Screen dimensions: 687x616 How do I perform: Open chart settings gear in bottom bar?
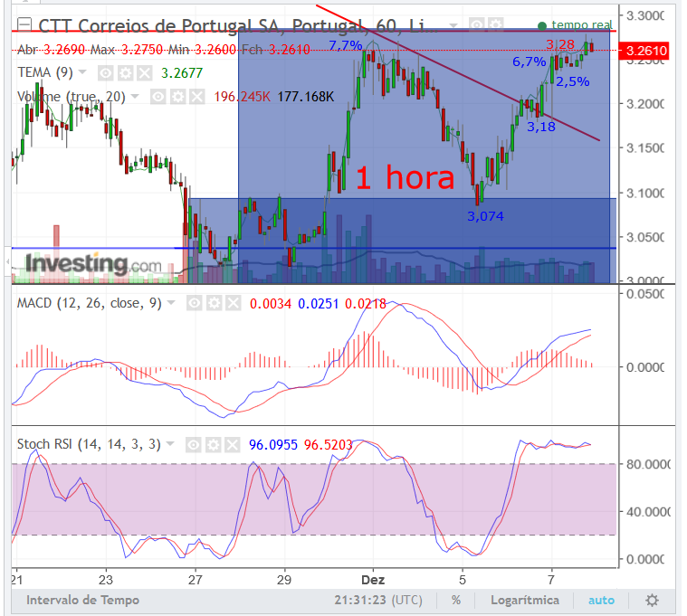tap(652, 600)
